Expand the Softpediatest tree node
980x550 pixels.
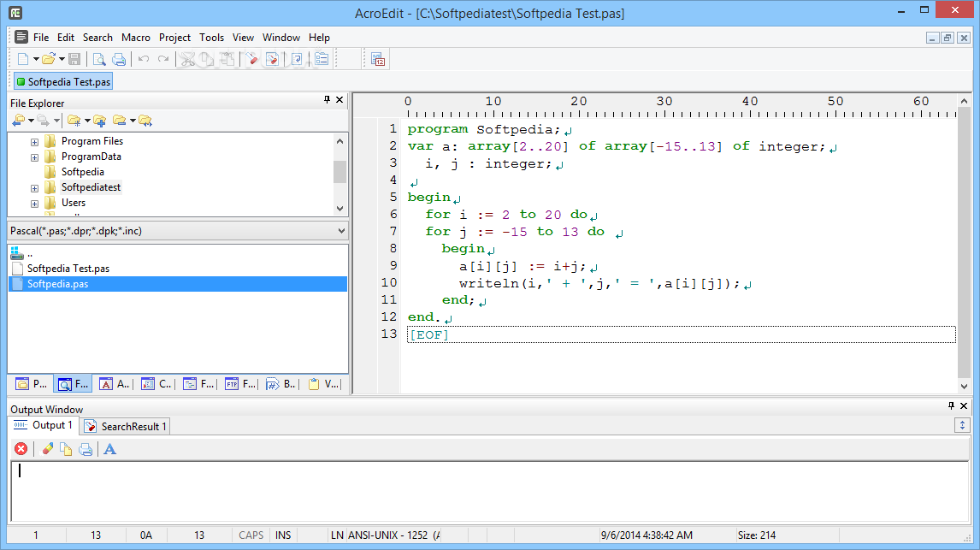pyautogui.click(x=34, y=188)
